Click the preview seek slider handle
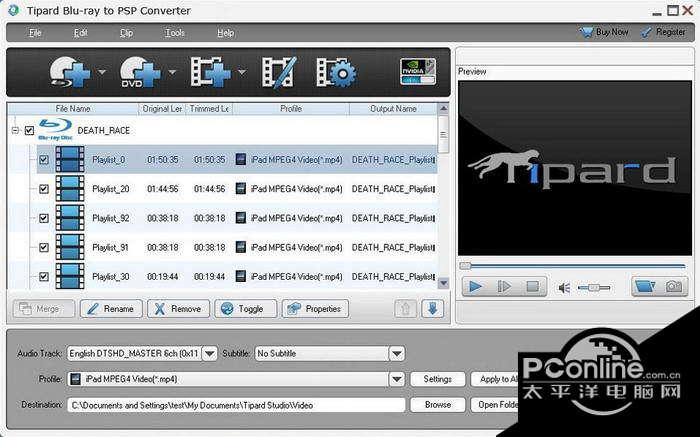 (x=465, y=266)
